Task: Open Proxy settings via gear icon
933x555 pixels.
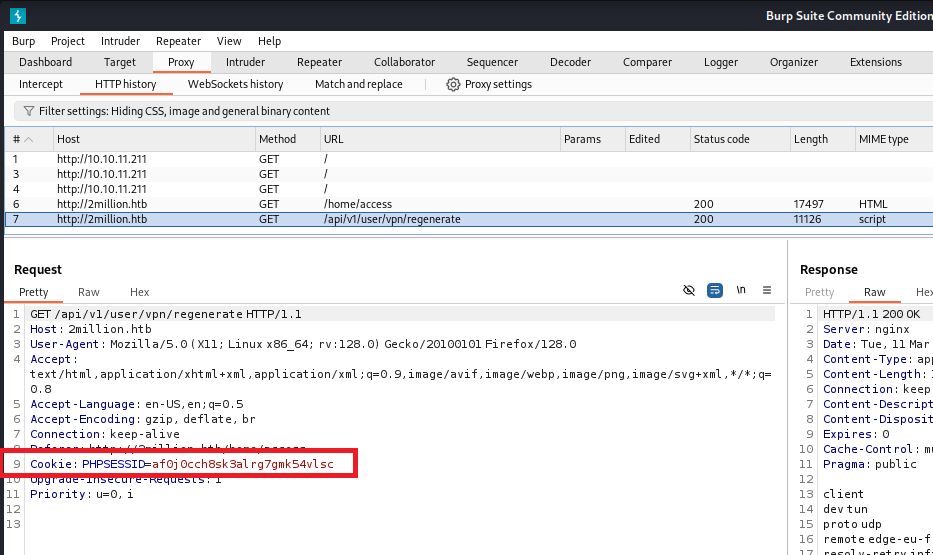Action: [x=453, y=85]
